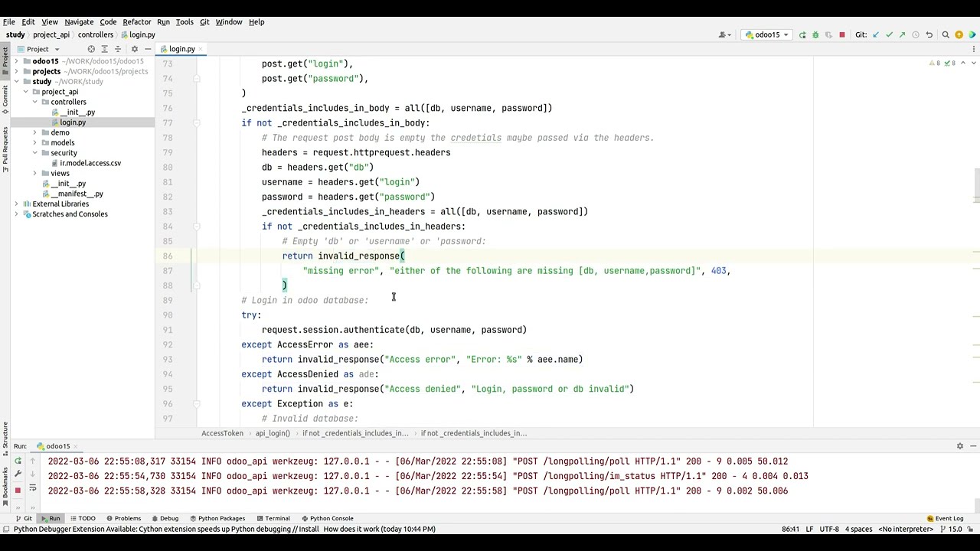Rerun odoo15 in Run panel
Image resolution: width=980 pixels, height=551 pixels.
click(x=18, y=461)
